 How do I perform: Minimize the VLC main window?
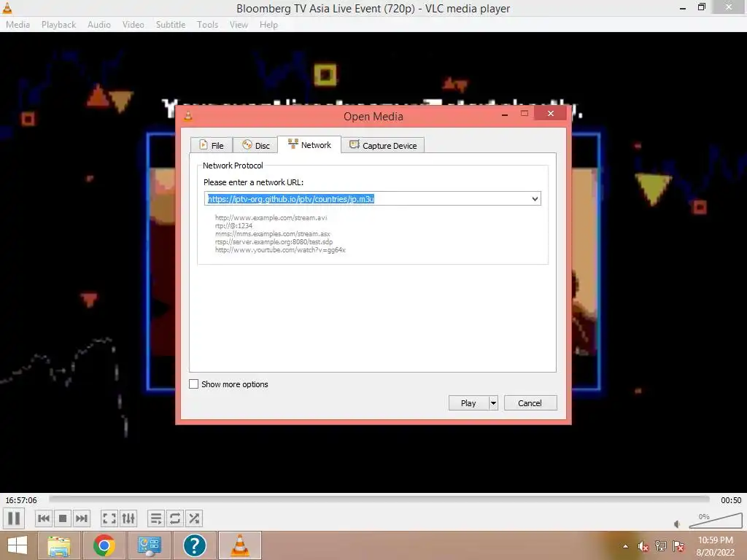[683, 8]
